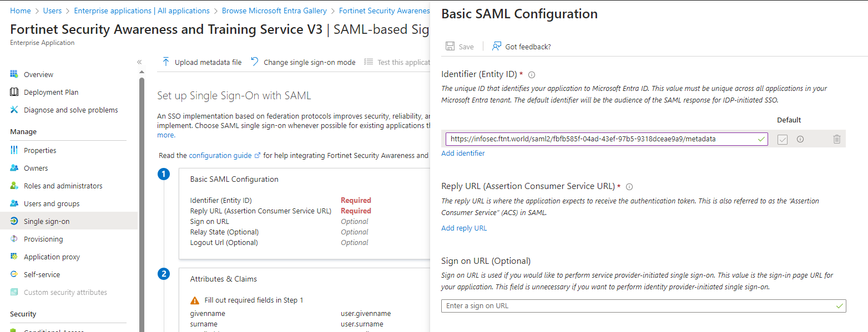The height and width of the screenshot is (332, 868).
Task: Click the Test this application icon
Action: pos(369,62)
